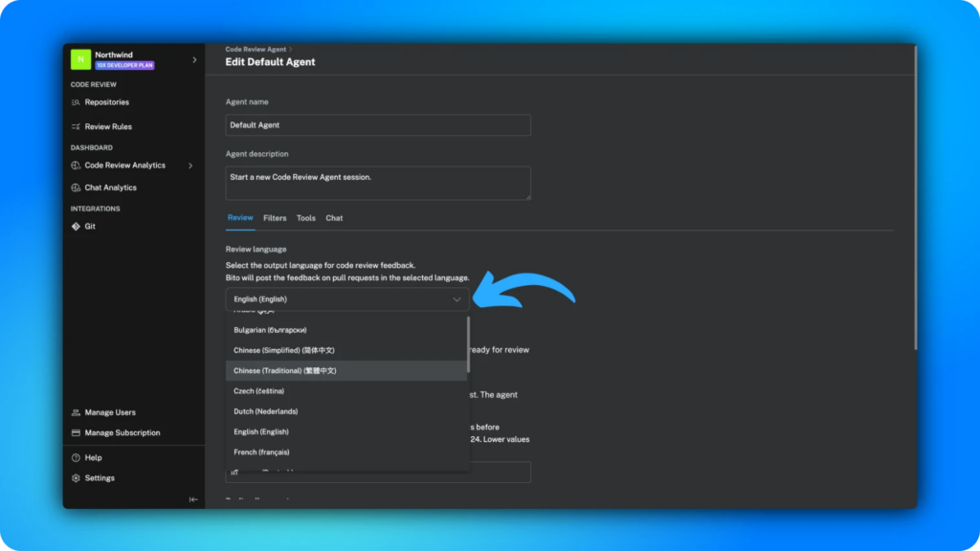
Task: Click the Chat Analytics icon
Action: coord(76,187)
